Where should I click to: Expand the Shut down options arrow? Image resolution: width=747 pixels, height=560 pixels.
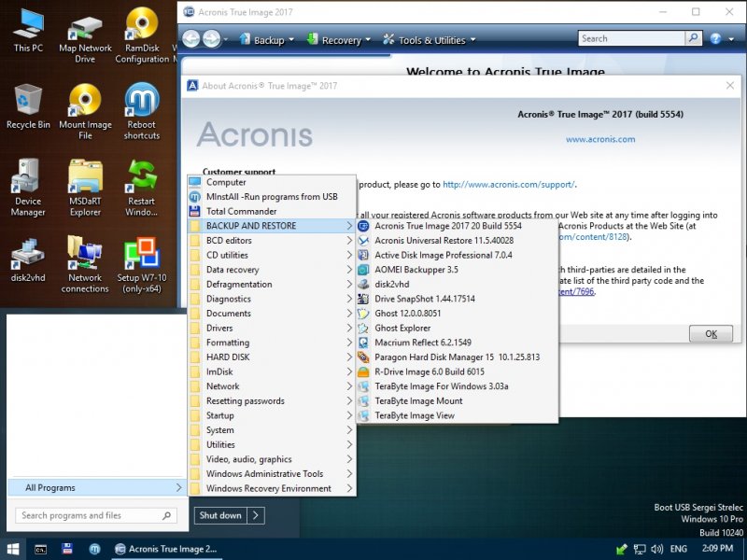coord(256,515)
